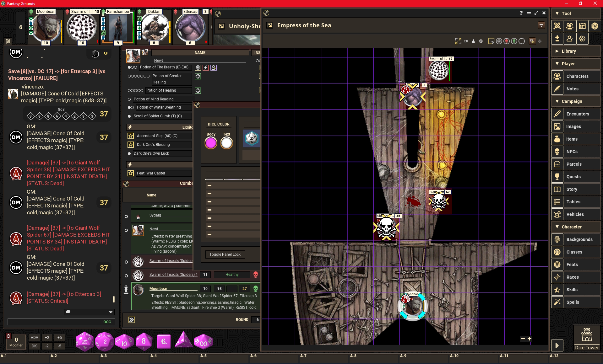The image size is (603, 364).
Task: Open the Party Sheet tool icon
Action: click(570, 26)
